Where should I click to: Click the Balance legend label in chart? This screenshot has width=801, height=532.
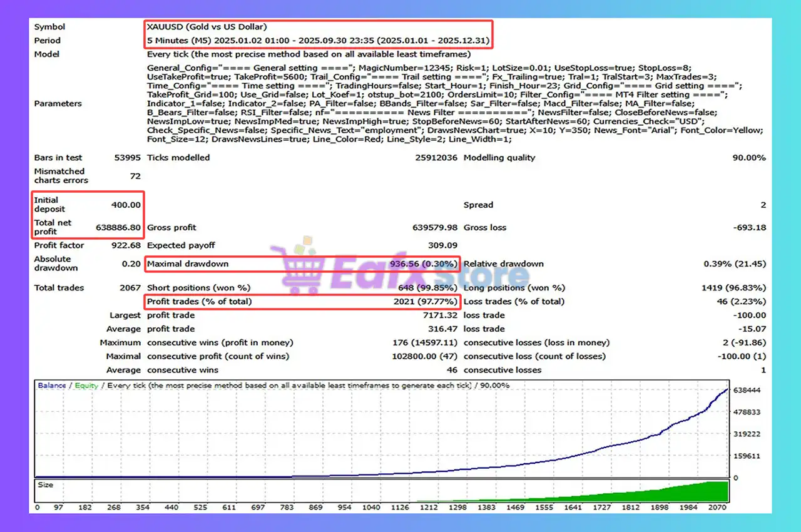pos(51,386)
